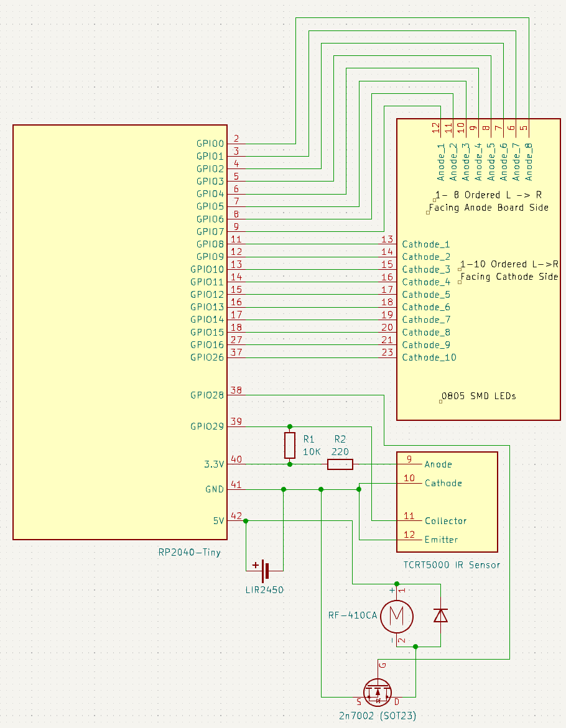Click the IR sensor's Anode pin label
The image size is (566, 728).
tap(438, 464)
